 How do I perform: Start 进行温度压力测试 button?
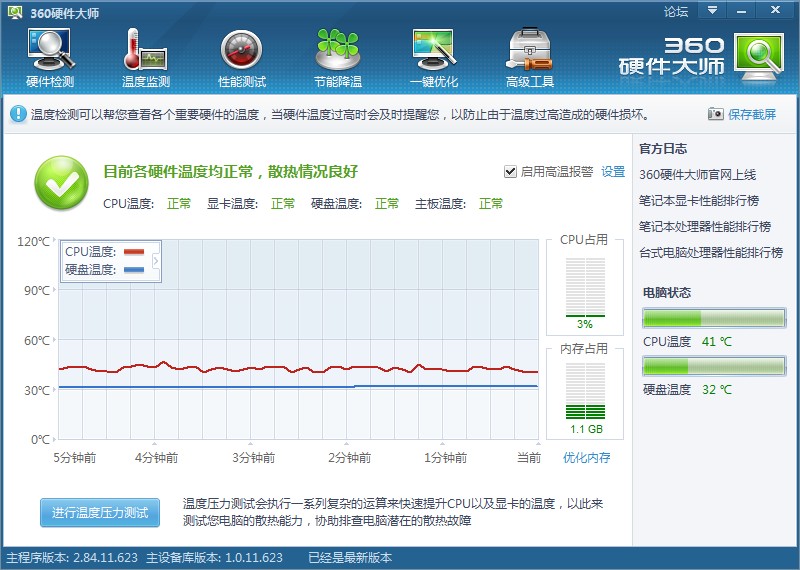tap(100, 512)
